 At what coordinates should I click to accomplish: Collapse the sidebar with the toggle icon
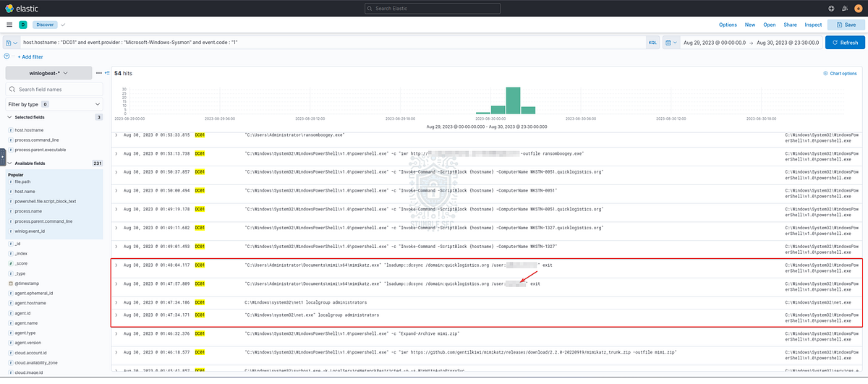107,73
